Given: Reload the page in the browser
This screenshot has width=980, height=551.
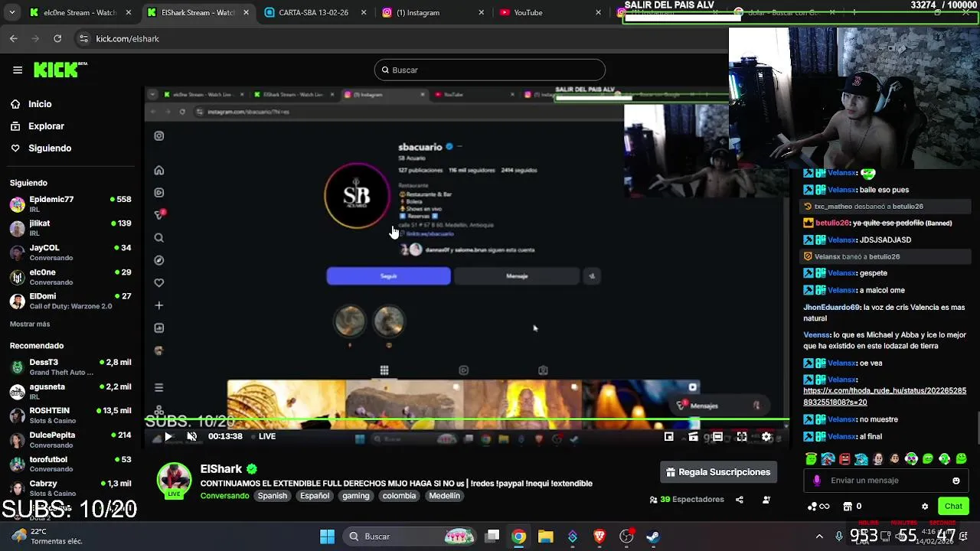Looking at the screenshot, I should pyautogui.click(x=57, y=38).
